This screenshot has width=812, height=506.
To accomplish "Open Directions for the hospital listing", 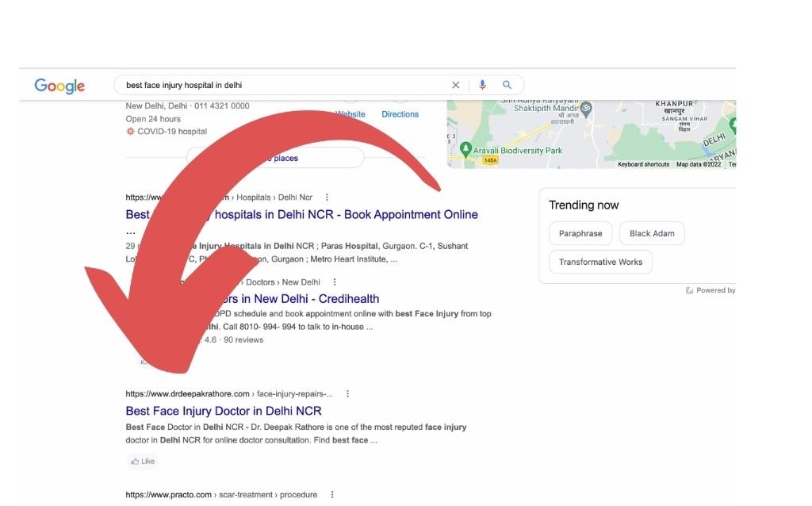I will point(400,114).
